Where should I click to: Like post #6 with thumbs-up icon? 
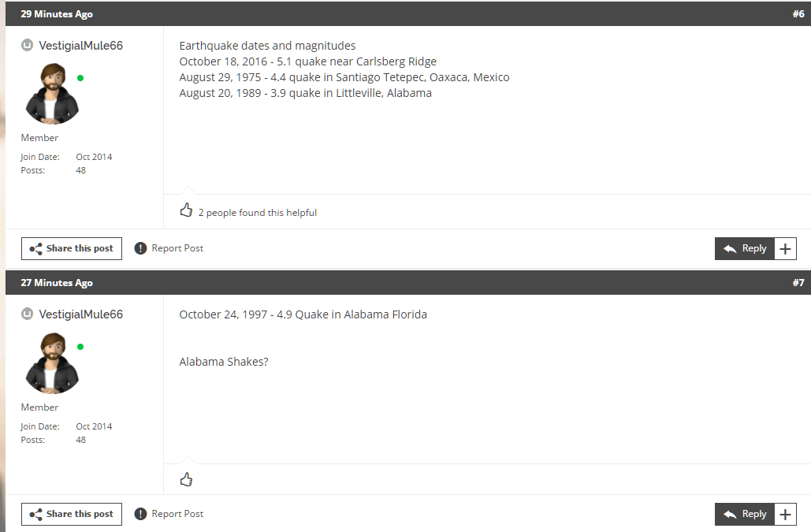point(186,210)
